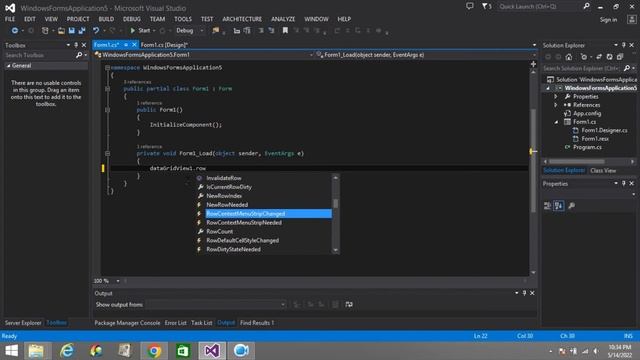This screenshot has width=640, height=360.
Task: Select Form1.Designer.cs in Solution Explorer
Action: coord(604,131)
